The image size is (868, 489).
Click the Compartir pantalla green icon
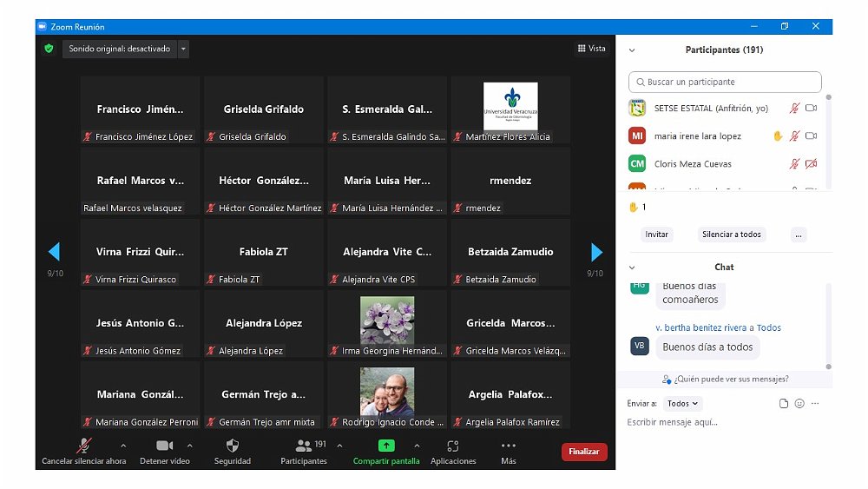(386, 446)
